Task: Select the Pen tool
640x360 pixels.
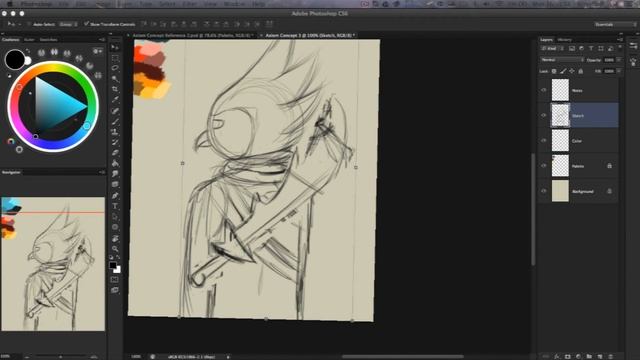Action: pos(115,196)
